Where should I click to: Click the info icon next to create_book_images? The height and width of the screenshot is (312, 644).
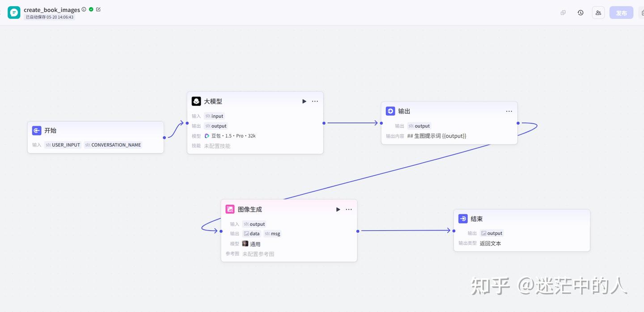point(84,9)
